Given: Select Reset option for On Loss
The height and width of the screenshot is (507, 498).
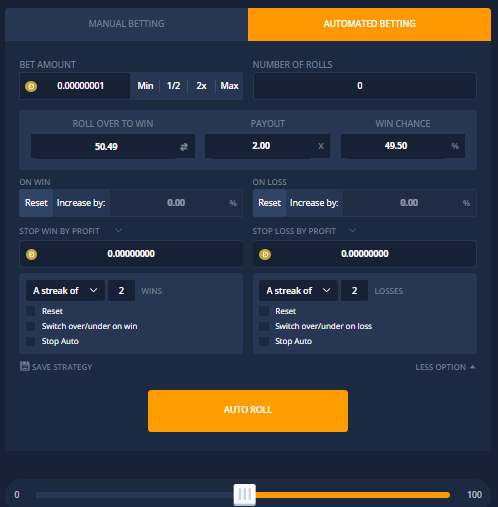Looking at the screenshot, I should click(x=270, y=203).
